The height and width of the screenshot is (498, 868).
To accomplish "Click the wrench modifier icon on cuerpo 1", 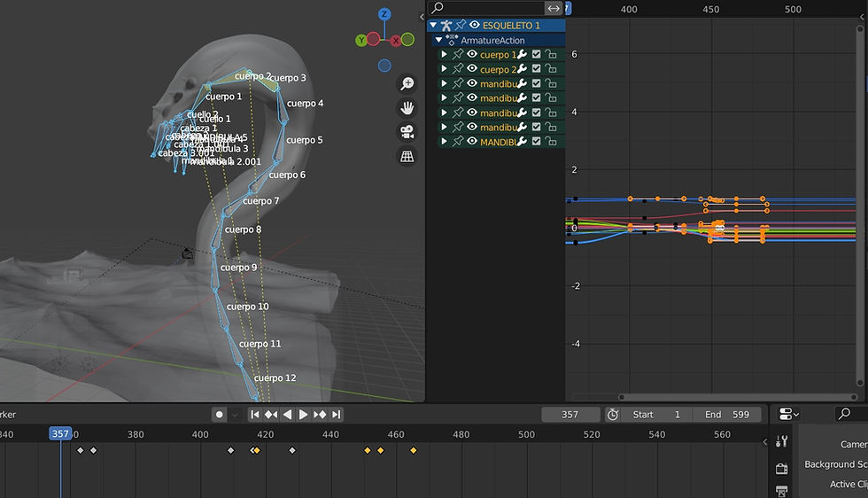I will [x=522, y=54].
